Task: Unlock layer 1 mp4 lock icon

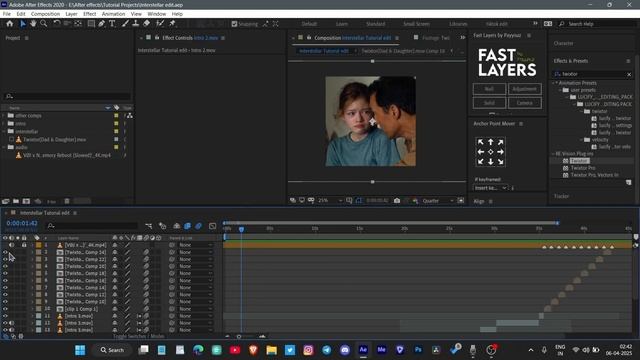Action: click(x=24, y=245)
